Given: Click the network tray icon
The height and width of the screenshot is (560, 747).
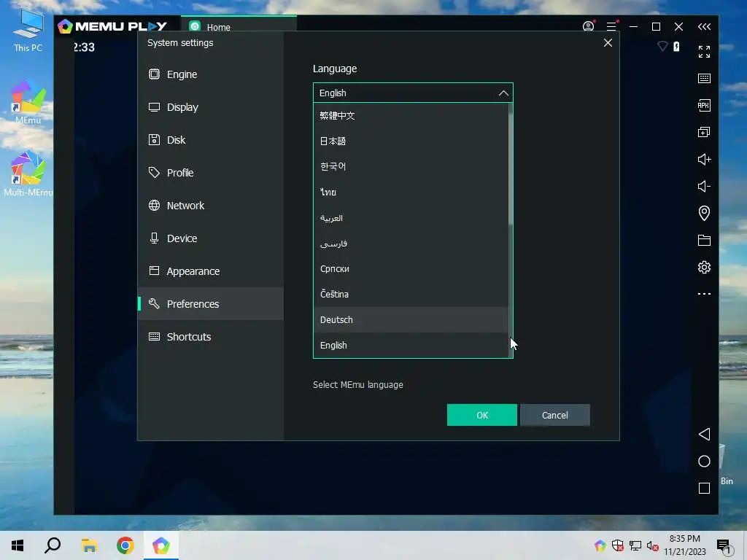Looking at the screenshot, I should (x=635, y=545).
